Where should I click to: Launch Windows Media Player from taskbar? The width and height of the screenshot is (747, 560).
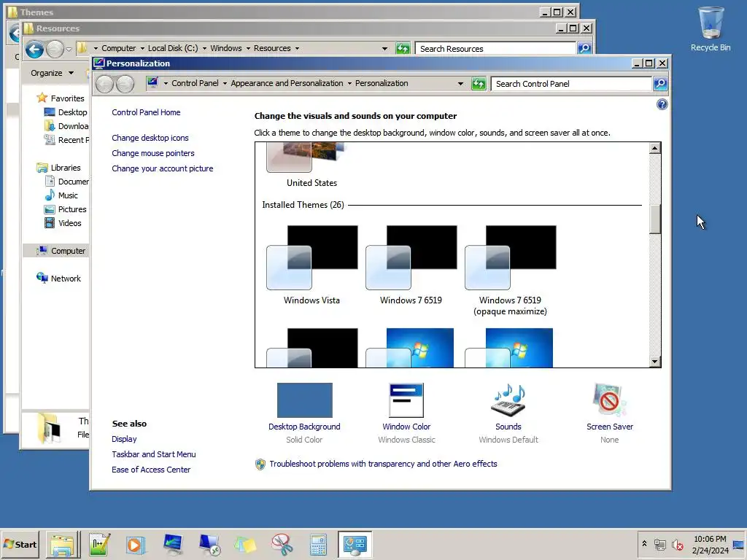coord(135,545)
